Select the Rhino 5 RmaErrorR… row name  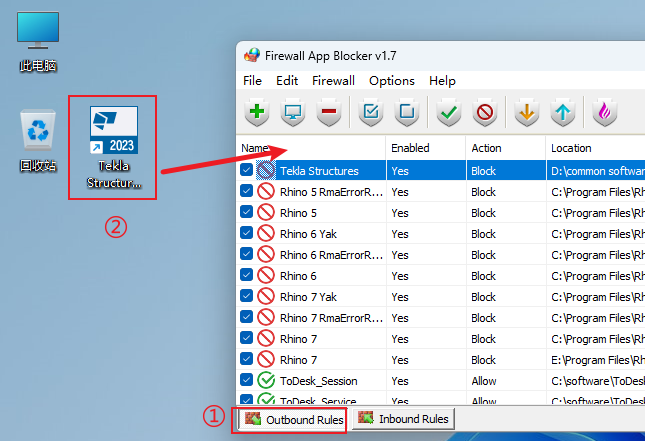pyautogui.click(x=331, y=192)
